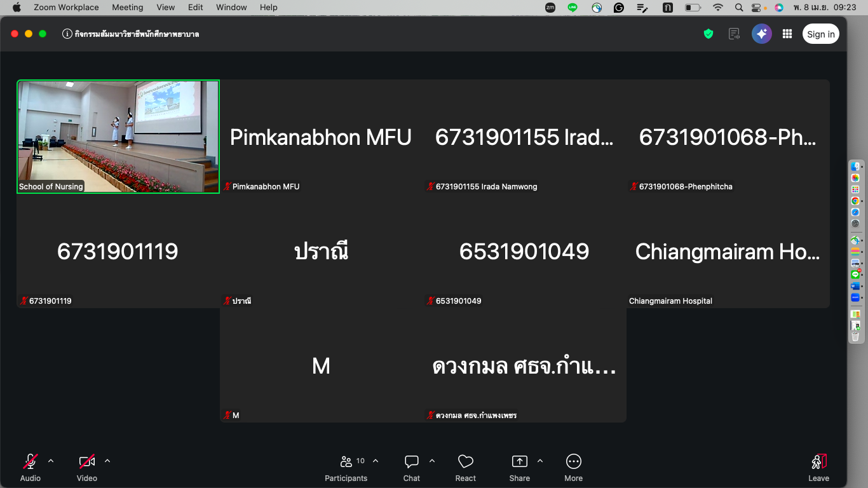The image size is (868, 488).
Task: Open the React heart icon
Action: coord(465,467)
